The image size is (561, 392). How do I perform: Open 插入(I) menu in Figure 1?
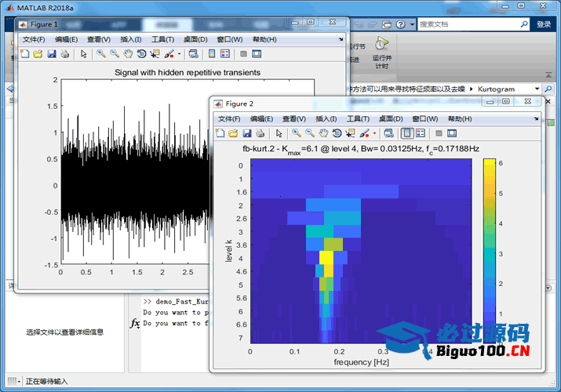tap(131, 39)
